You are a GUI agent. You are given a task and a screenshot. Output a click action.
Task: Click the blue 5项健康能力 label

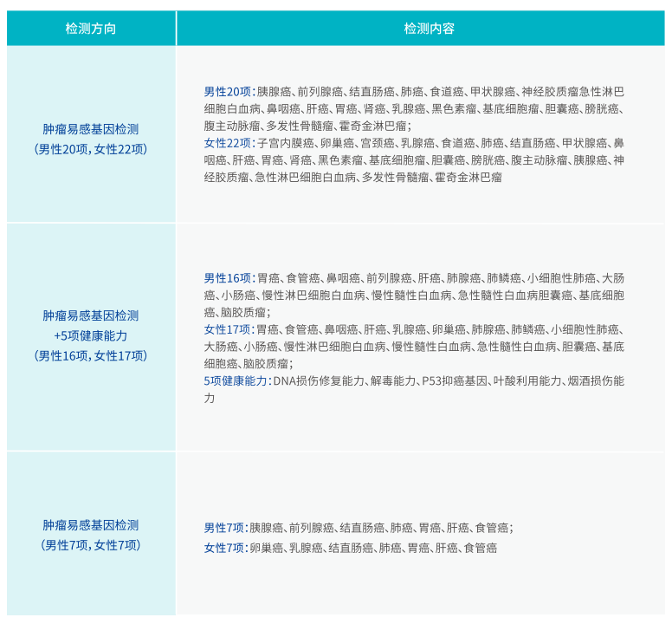[x=236, y=380]
